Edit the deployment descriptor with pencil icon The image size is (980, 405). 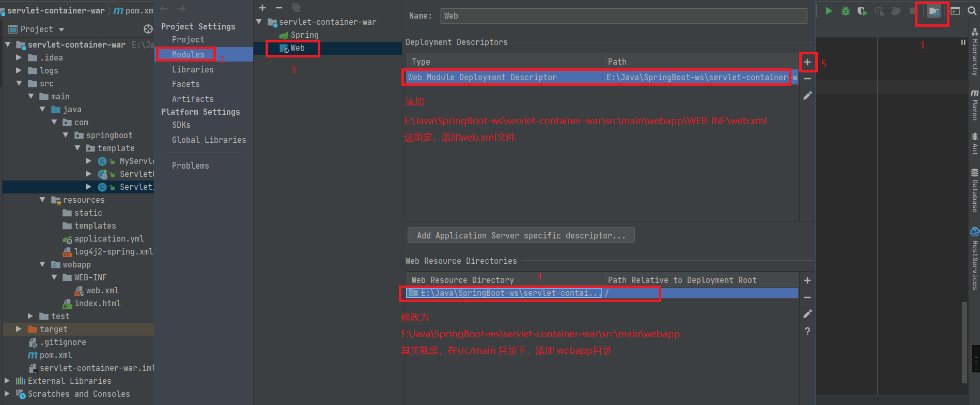coord(807,96)
